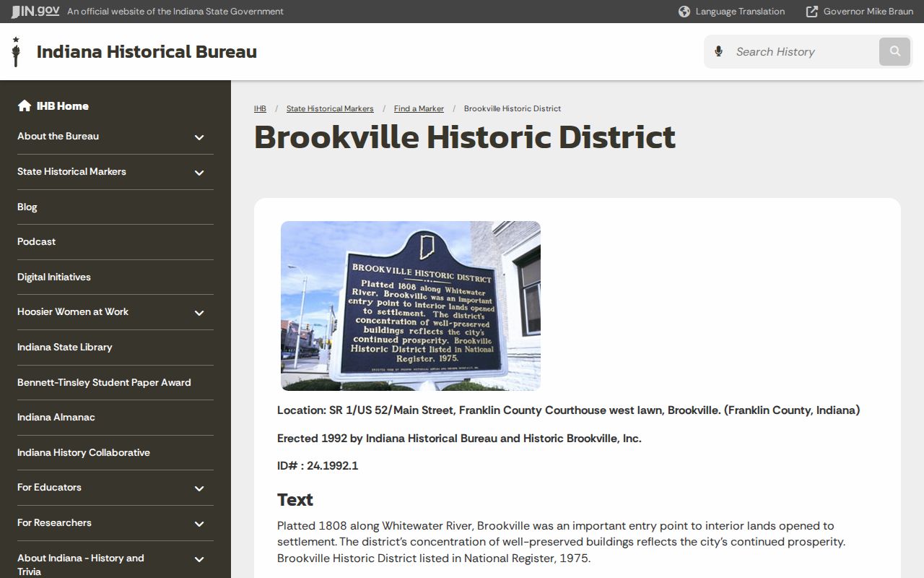Click the microphone voice search icon

[x=718, y=51]
